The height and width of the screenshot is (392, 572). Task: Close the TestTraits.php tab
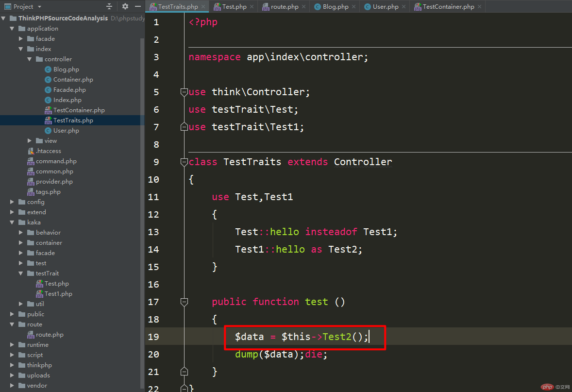[203, 7]
